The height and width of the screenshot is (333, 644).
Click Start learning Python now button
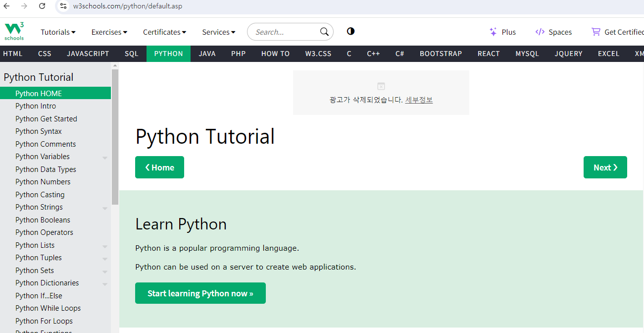[200, 293]
